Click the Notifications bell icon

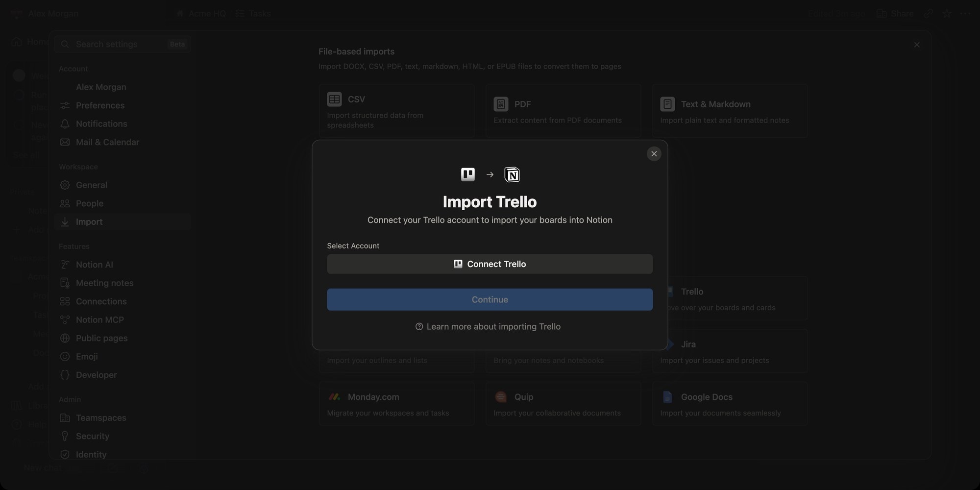click(65, 124)
